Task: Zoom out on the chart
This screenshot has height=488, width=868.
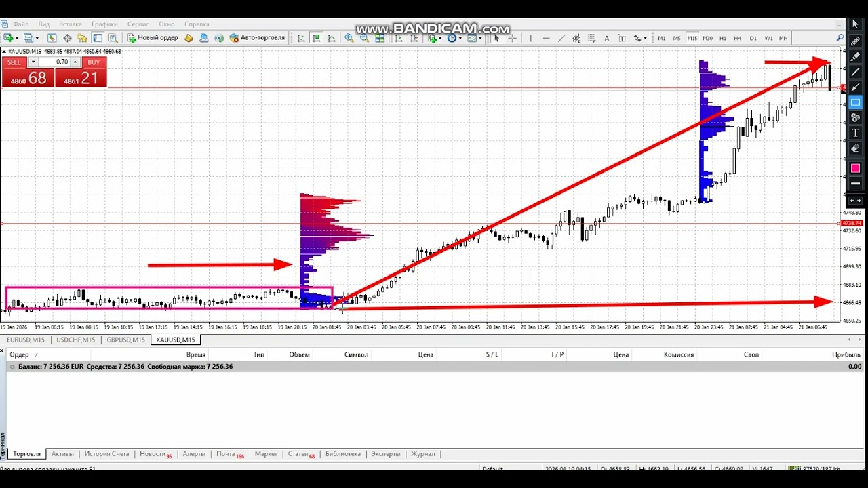Action: coord(365,38)
